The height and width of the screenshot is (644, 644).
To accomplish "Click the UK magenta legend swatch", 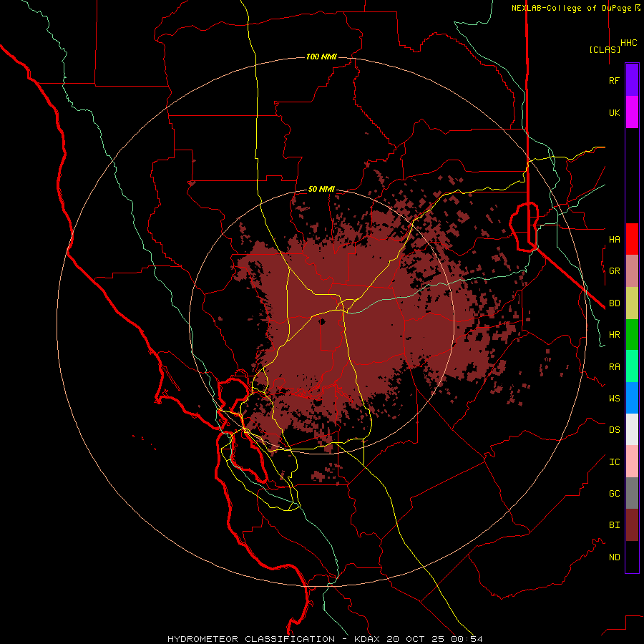I will point(632,112).
